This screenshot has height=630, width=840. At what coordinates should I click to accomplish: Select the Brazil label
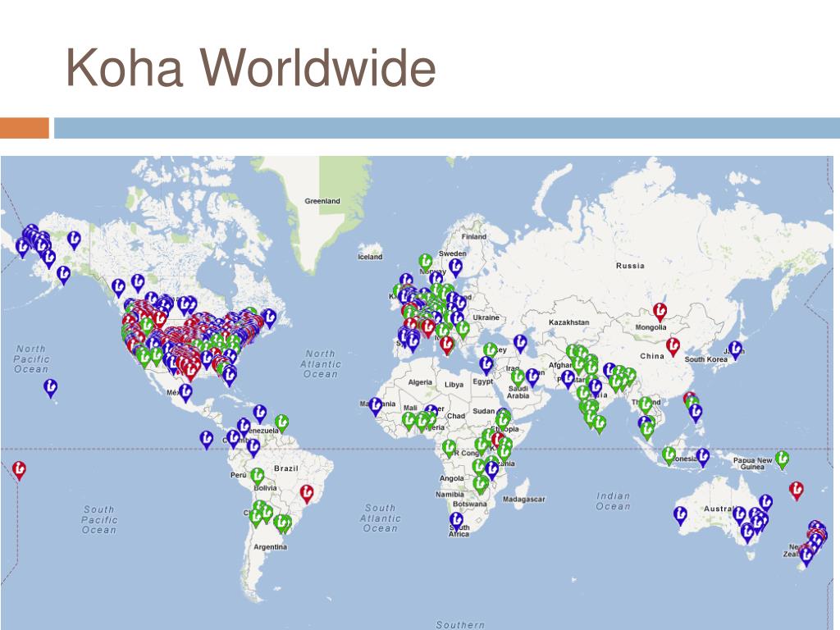click(286, 468)
